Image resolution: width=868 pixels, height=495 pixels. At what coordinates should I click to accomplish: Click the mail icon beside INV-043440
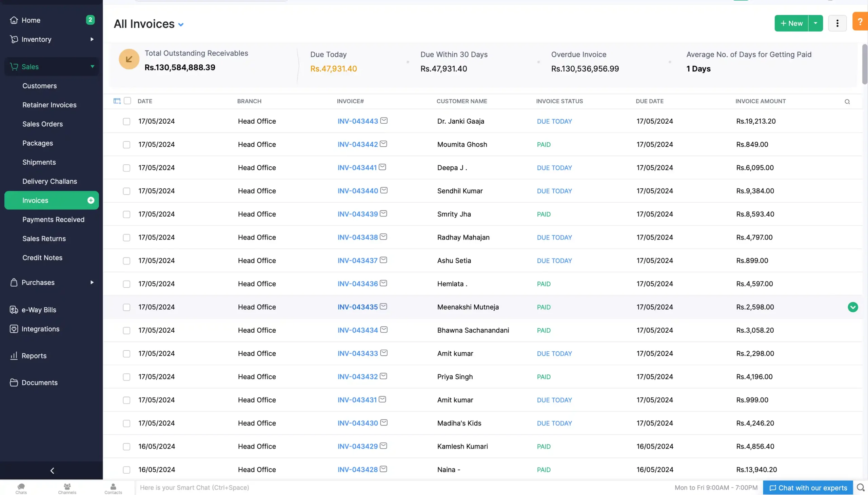tap(384, 190)
